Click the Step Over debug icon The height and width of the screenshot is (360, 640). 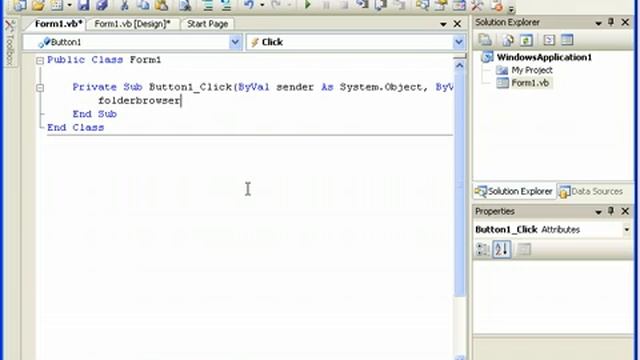pos(380,5)
